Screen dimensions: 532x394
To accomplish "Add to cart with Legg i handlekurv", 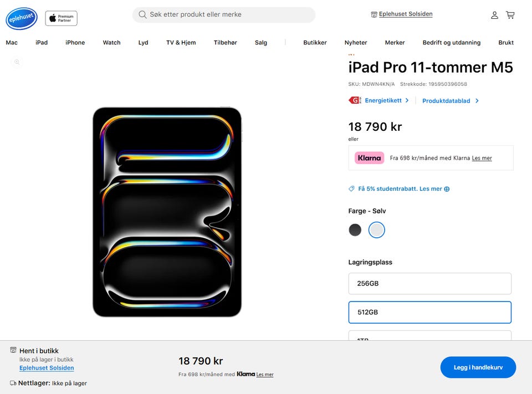I will 478,367.
